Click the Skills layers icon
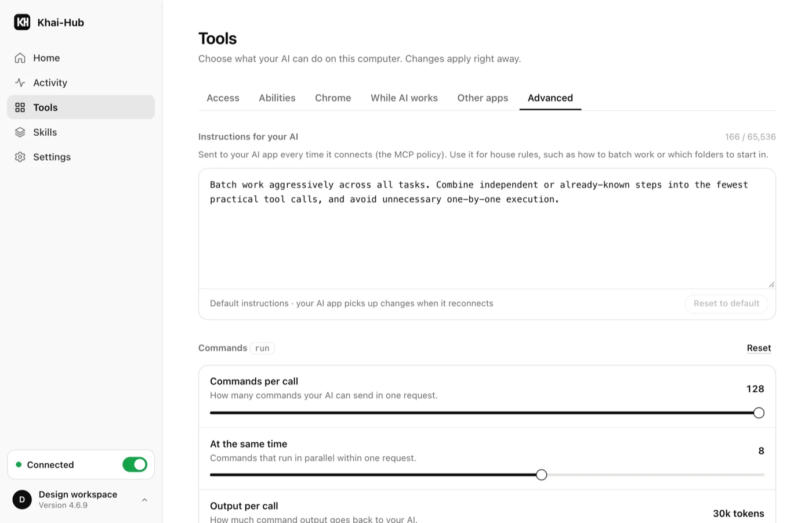Viewport: 812px width, 523px height. [20, 132]
